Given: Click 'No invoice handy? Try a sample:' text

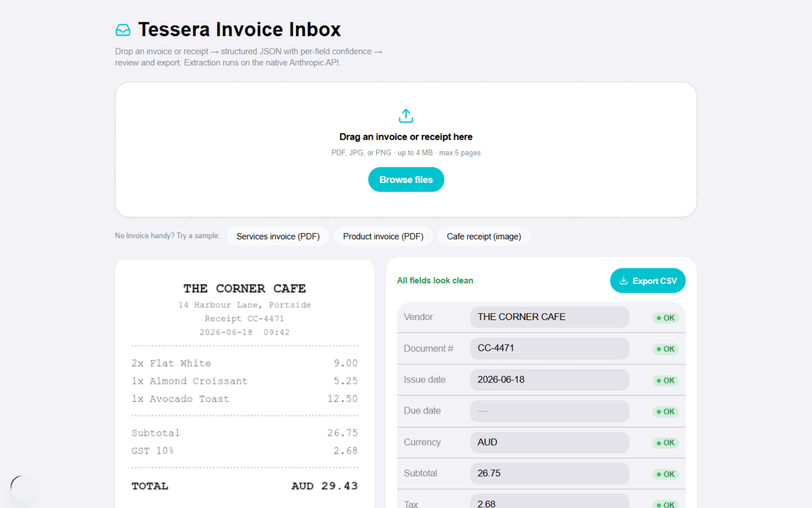Looking at the screenshot, I should 167,236.
